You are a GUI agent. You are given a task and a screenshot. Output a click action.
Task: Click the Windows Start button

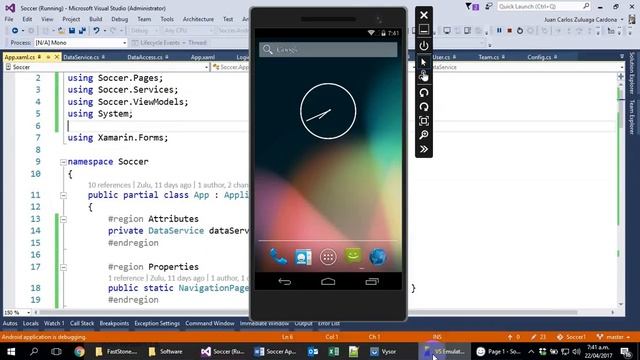[11, 351]
